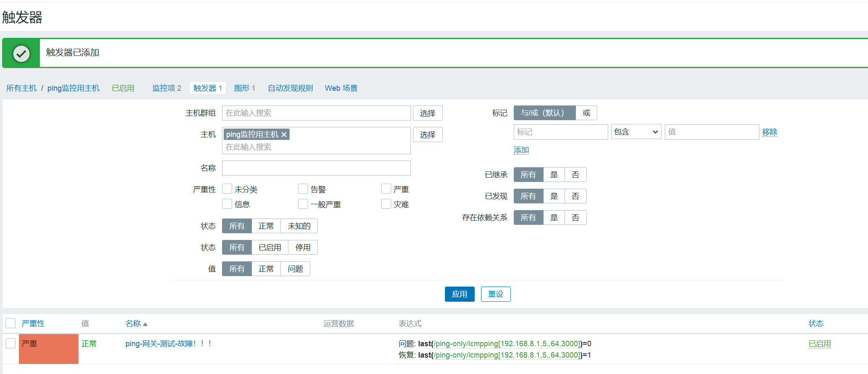This screenshot has width=868, height=374.
Task: Select the trigger row checkbox
Action: (10, 343)
